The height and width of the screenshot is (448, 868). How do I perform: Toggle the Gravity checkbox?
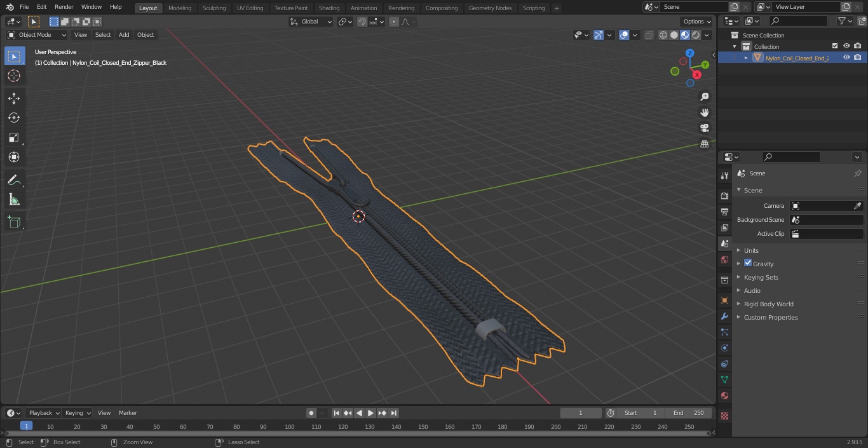[x=748, y=263]
